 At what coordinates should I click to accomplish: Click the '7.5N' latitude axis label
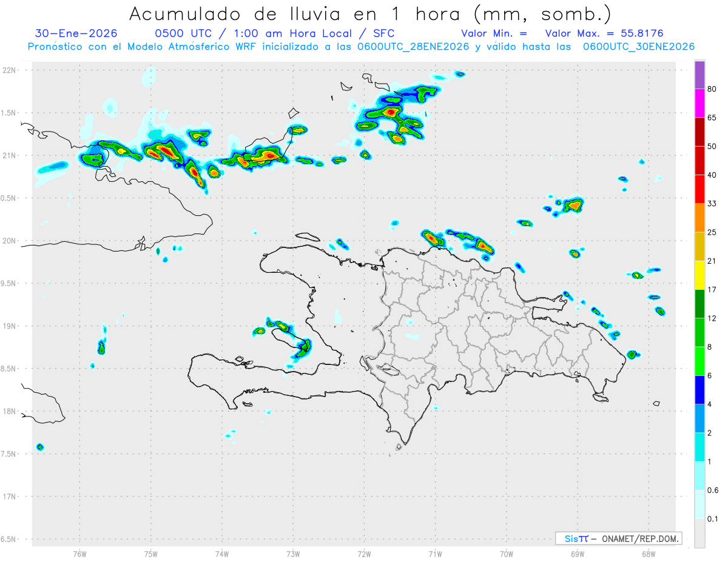point(9,454)
